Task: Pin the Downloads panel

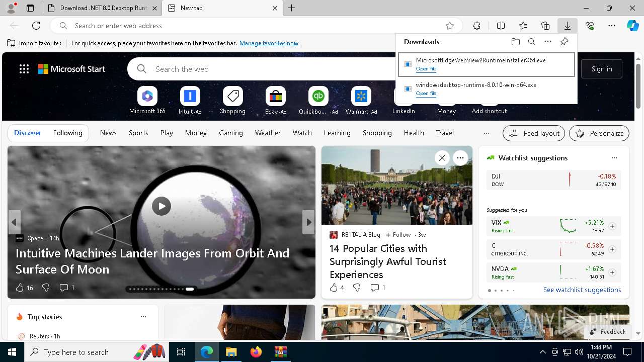Action: coord(565,42)
